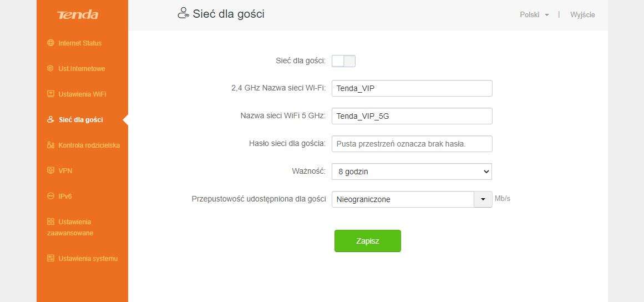Go to Internet Status menu label

pyautogui.click(x=80, y=43)
